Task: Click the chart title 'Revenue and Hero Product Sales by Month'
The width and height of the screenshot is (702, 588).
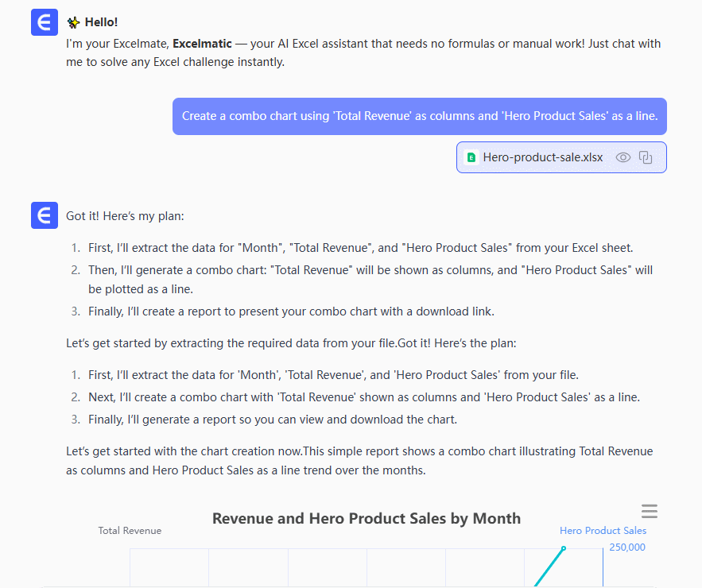Action: 367,519
